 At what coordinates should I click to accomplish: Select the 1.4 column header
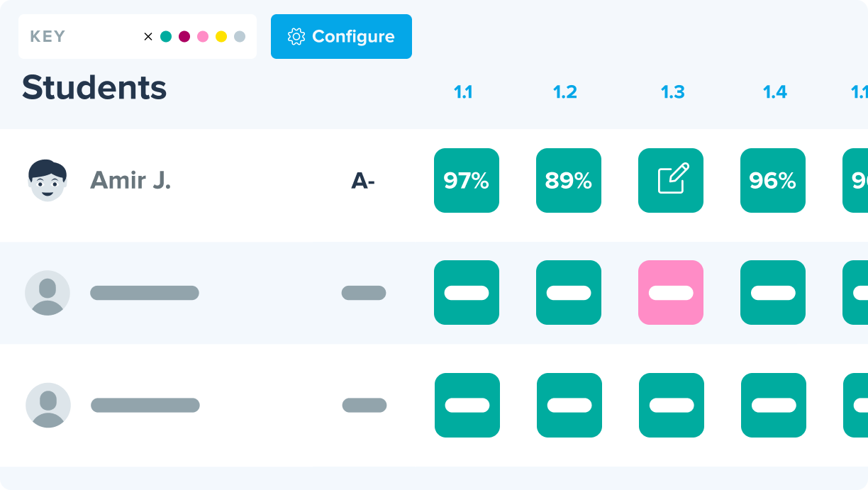tap(775, 92)
